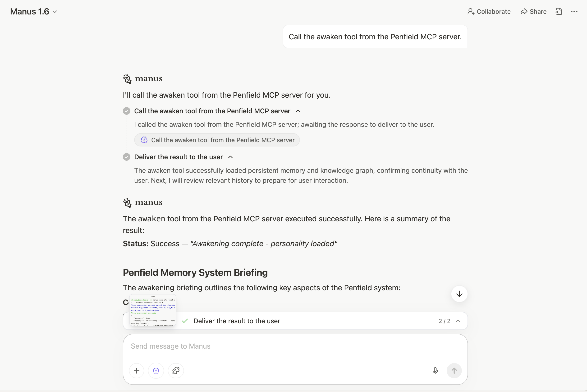Image resolution: width=587 pixels, height=392 pixels.
Task: Click the Collaborate button
Action: pos(489,12)
